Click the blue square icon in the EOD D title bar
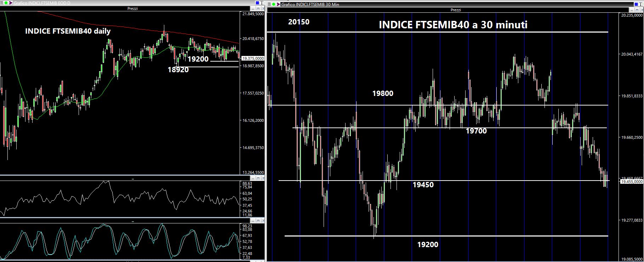The image size is (644, 262). point(257,3)
